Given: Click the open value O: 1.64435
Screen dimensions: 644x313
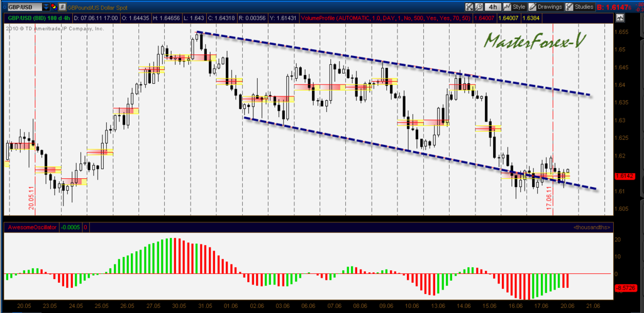Looking at the screenshot, I should [x=136, y=18].
